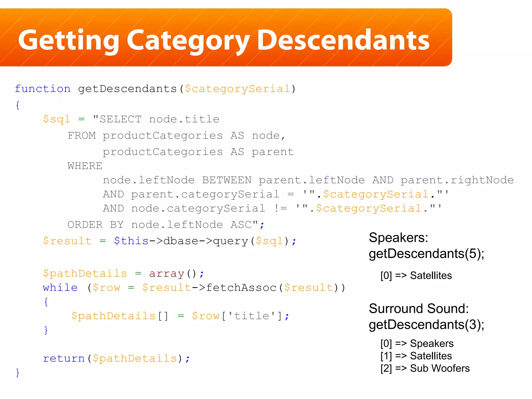This screenshot has width=532, height=399.
Task: Click the '$pathDetails = array();' line
Action: 124,274
